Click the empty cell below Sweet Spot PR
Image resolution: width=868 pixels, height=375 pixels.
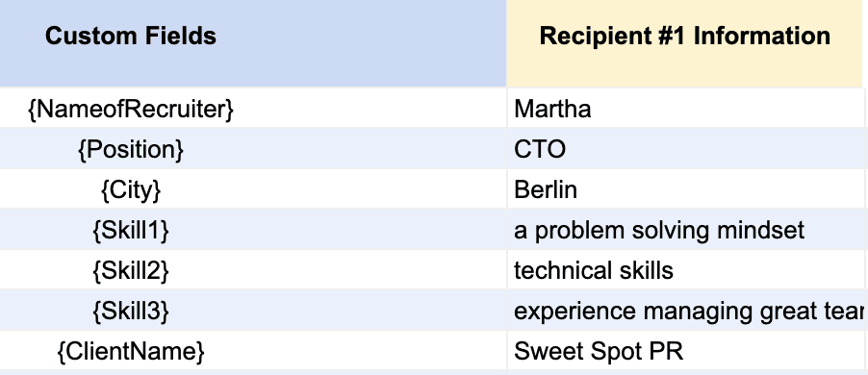(x=687, y=373)
